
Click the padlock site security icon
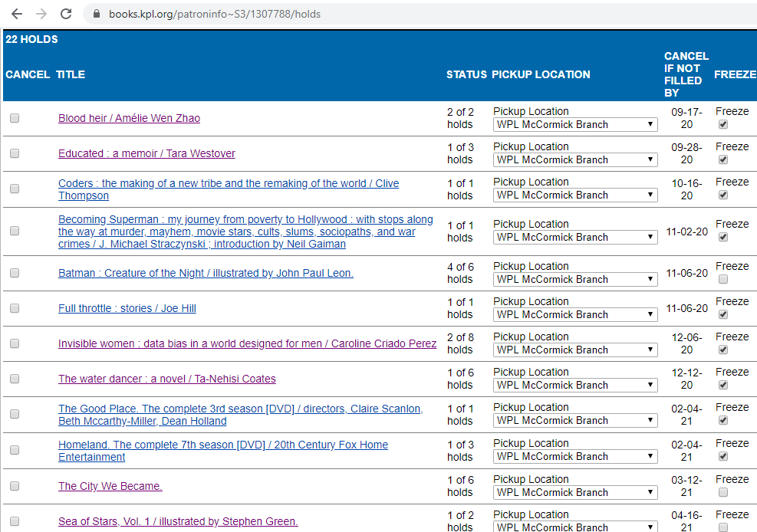[96, 13]
